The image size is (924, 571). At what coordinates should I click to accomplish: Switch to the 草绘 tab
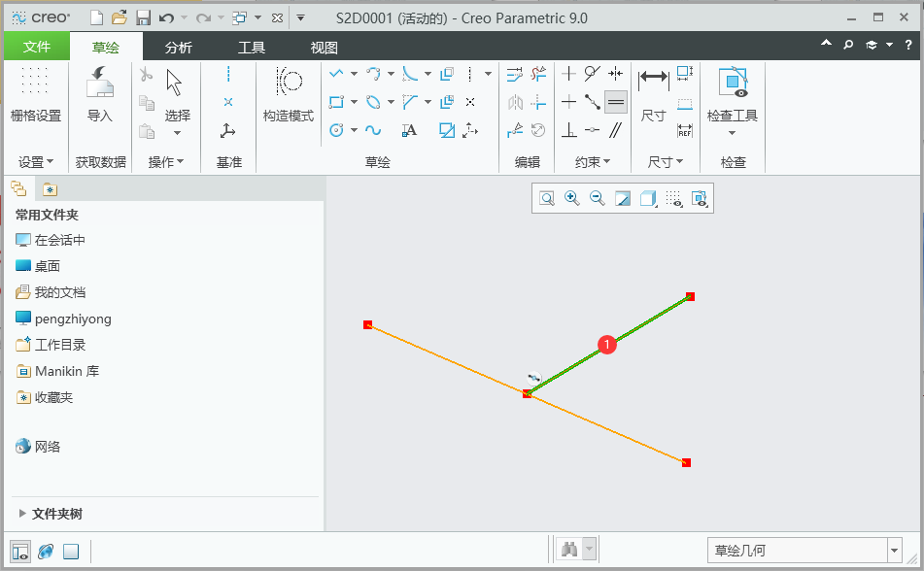coord(106,48)
